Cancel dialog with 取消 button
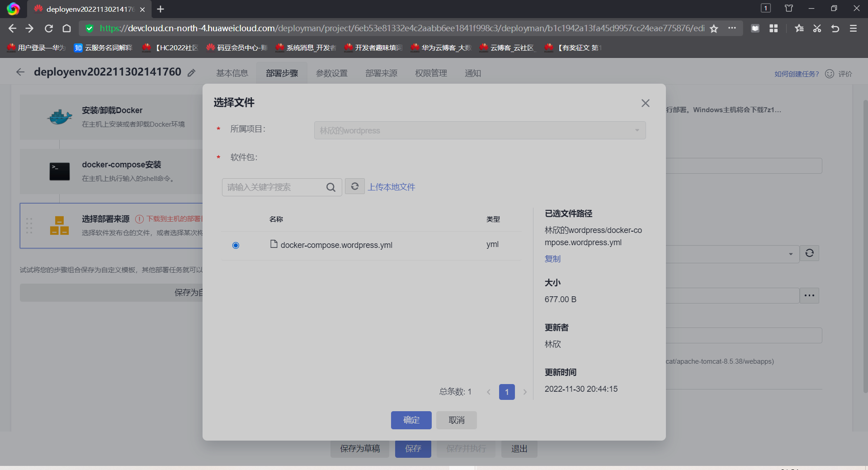The width and height of the screenshot is (868, 470). tap(457, 420)
